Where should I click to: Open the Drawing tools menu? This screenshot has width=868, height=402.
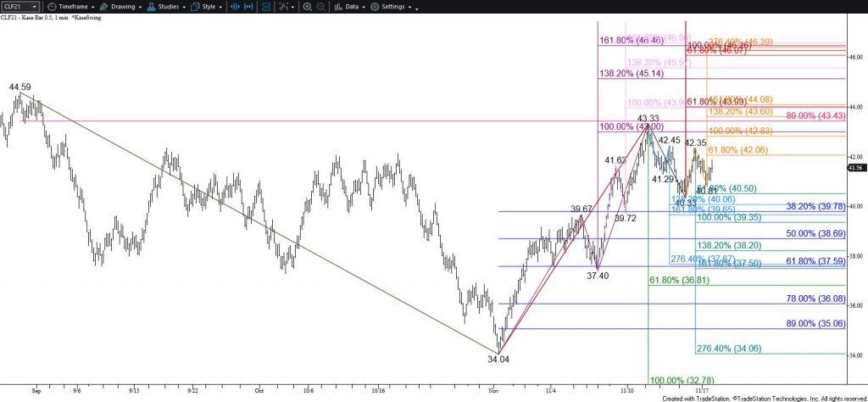(x=121, y=7)
